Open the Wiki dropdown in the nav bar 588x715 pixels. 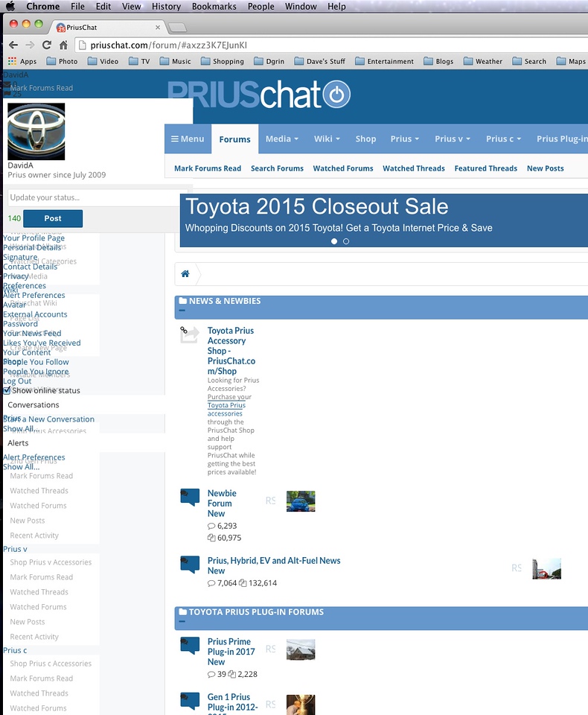(327, 139)
